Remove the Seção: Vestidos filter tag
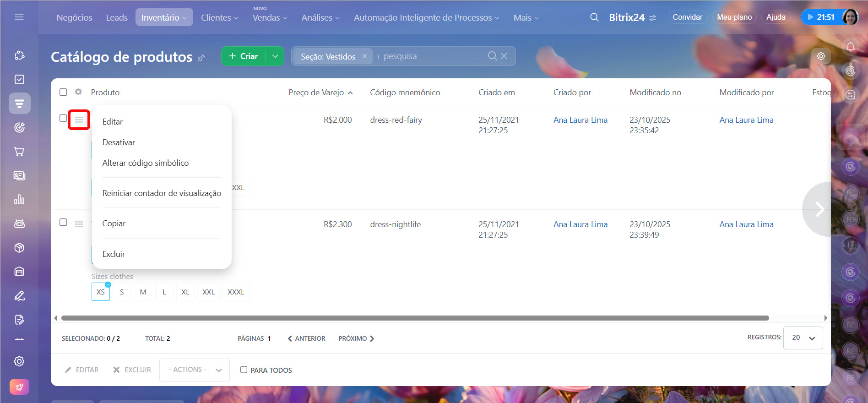 pos(364,56)
